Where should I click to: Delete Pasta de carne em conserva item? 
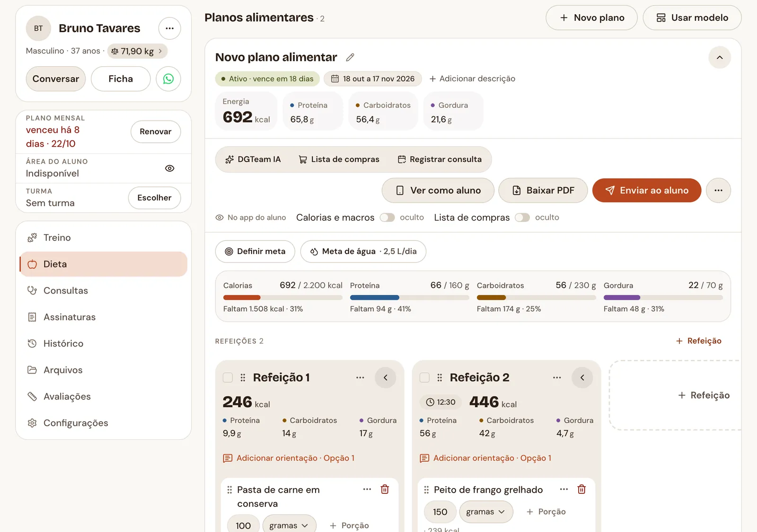tap(385, 489)
